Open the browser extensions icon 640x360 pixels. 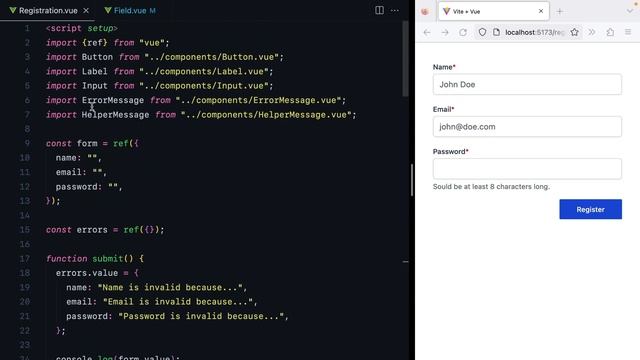click(x=610, y=32)
